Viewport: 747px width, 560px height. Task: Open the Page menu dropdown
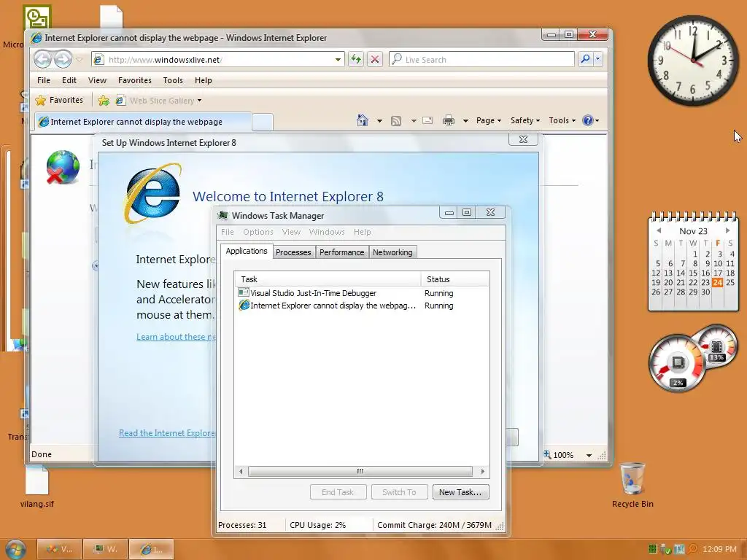pos(488,120)
